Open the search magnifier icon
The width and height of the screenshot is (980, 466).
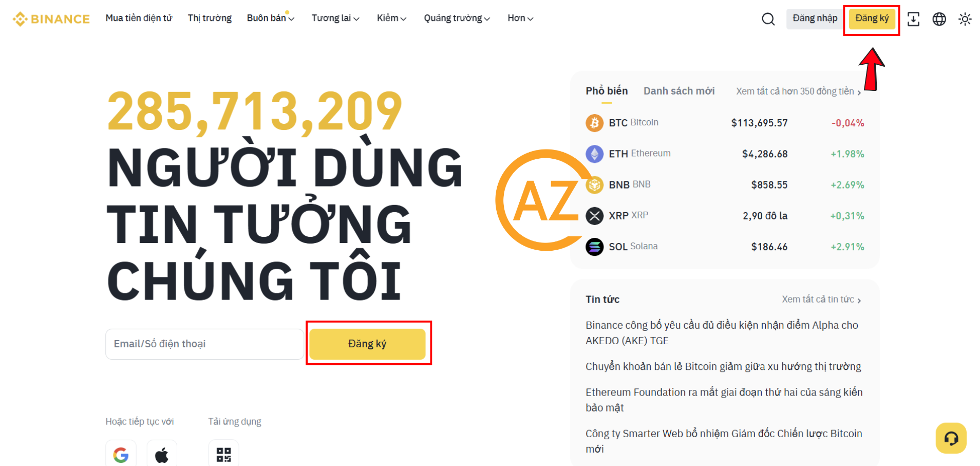pos(768,19)
